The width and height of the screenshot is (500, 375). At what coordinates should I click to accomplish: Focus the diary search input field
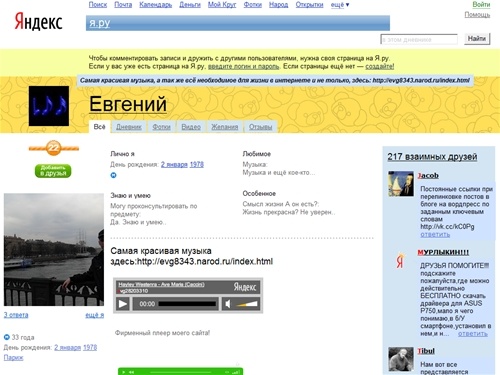(419, 39)
